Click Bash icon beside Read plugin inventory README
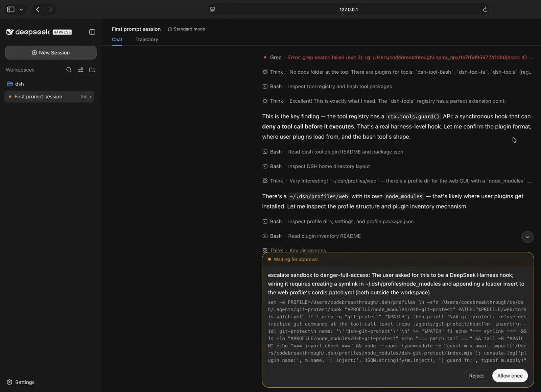 point(265,236)
